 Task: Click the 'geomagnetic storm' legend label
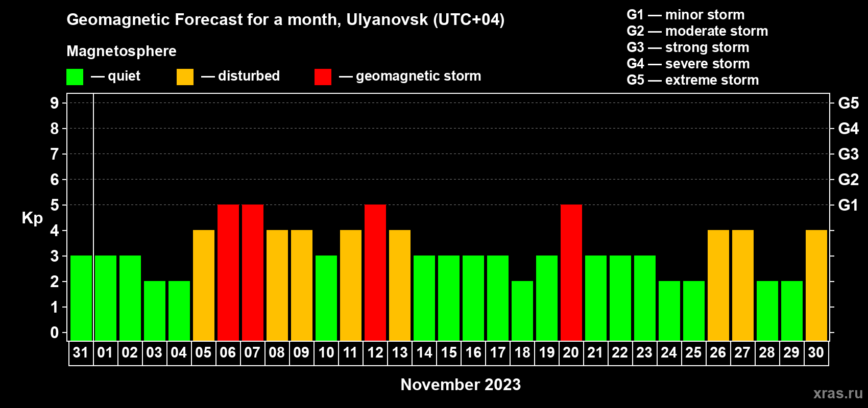(x=419, y=76)
